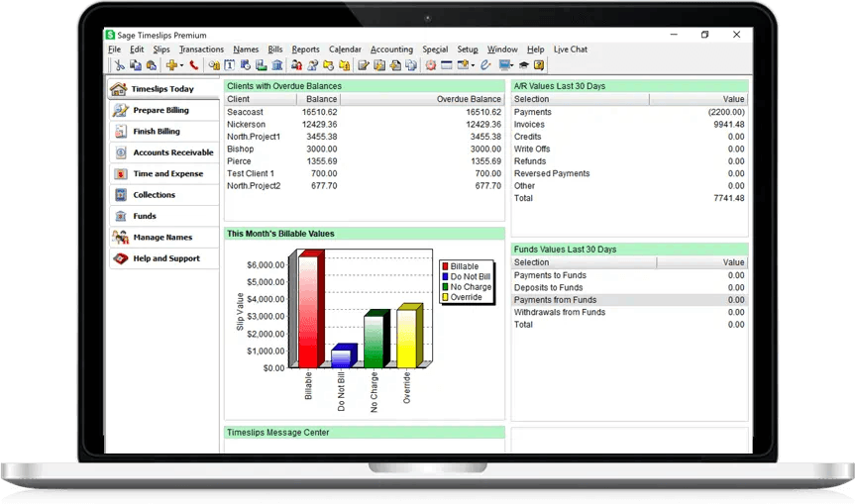Select the Seacoast client row
Screen dimensions: 855x504
click(365, 112)
